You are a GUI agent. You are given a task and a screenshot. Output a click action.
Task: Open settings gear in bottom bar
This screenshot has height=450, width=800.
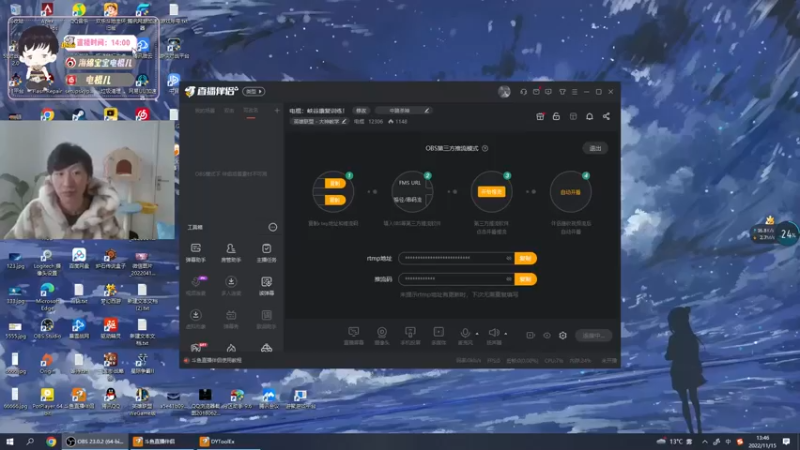pos(563,335)
